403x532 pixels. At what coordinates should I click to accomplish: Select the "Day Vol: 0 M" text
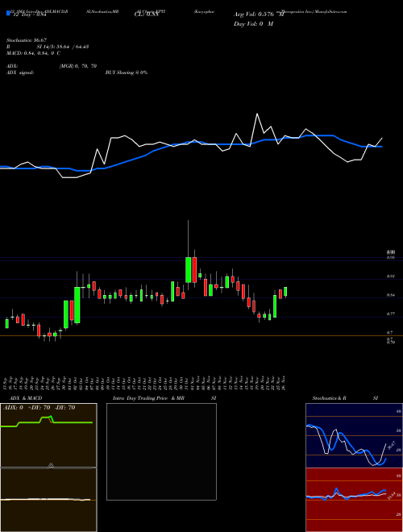(x=253, y=23)
